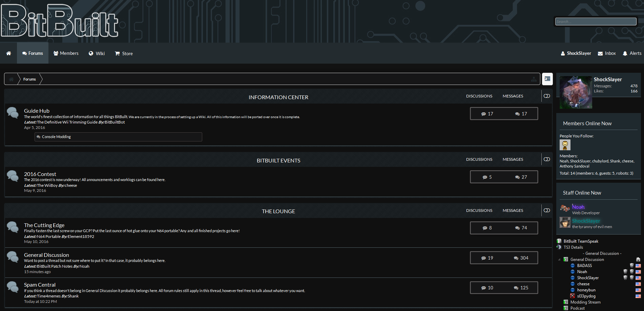Open the Spam Central forum
This screenshot has width=644, height=311.
click(40, 285)
